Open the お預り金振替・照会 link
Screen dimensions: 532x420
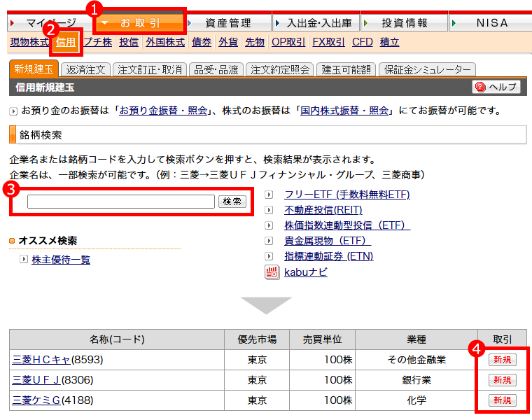(x=164, y=111)
